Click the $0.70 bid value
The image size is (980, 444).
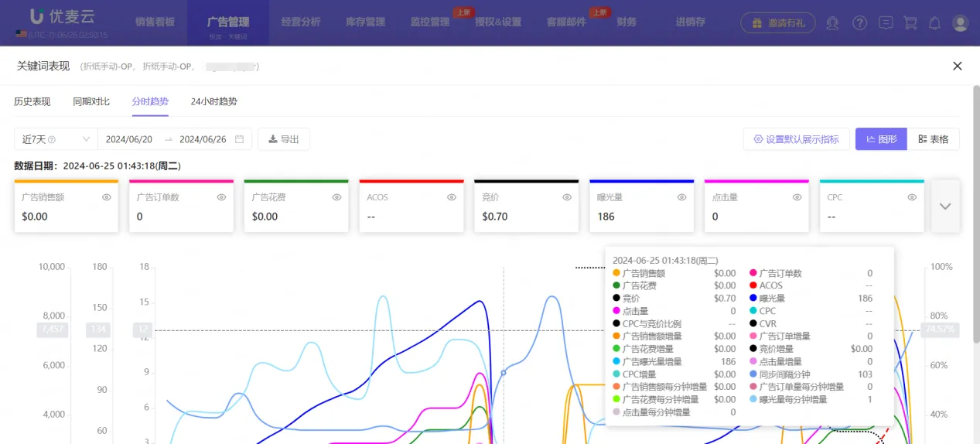495,217
